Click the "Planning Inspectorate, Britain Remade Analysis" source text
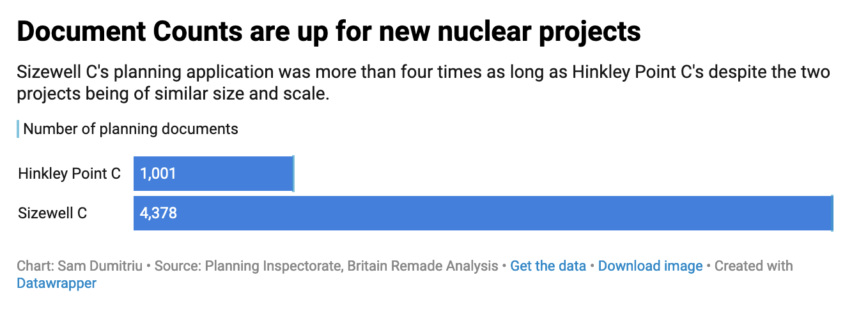Image resolution: width=868 pixels, height=323 pixels. point(350,266)
